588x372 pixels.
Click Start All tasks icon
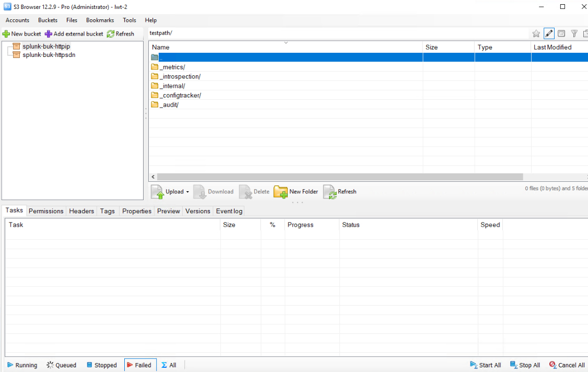click(474, 365)
